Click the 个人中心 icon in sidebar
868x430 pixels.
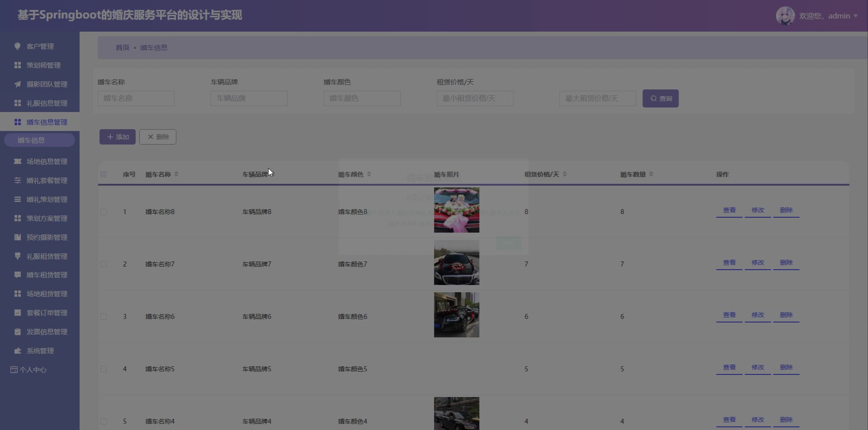(x=14, y=369)
